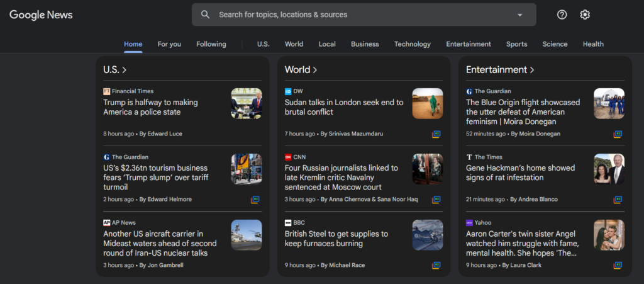
Task: Open the Help icon
Action: pos(562,14)
